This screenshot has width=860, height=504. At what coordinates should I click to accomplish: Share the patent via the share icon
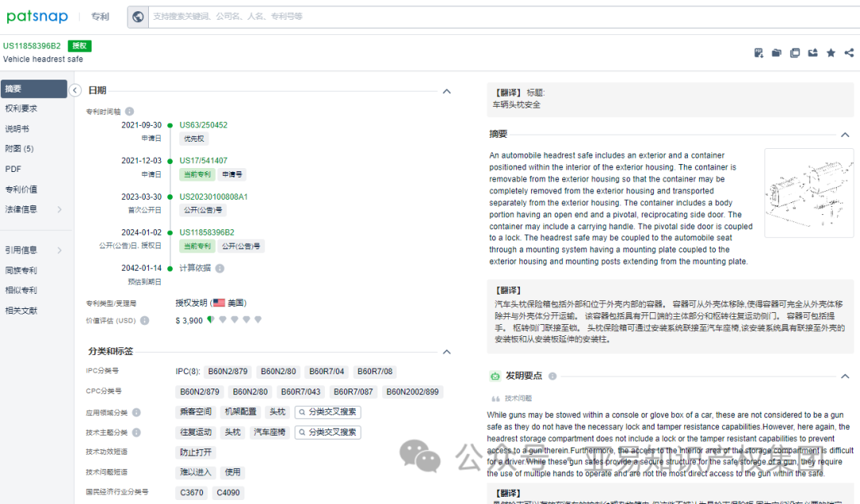click(x=849, y=53)
